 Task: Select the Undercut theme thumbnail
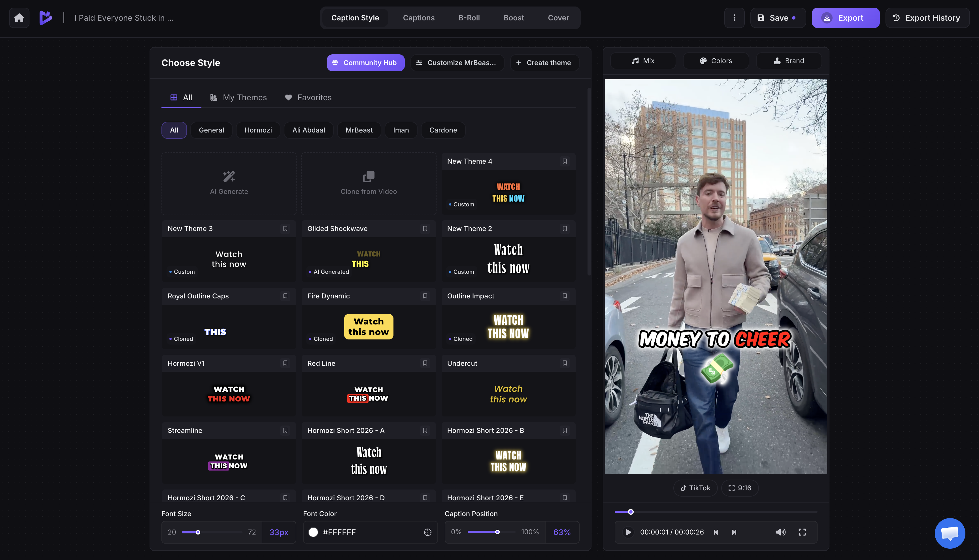(508, 394)
